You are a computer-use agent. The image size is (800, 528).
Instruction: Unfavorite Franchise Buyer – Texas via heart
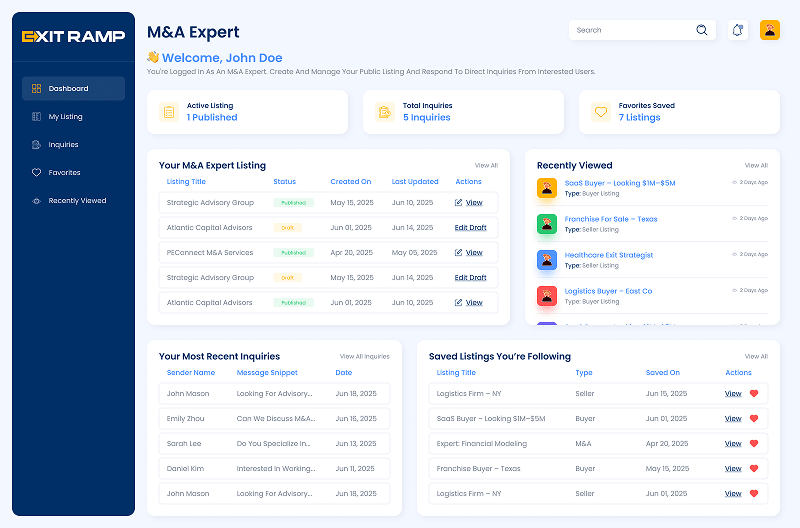(x=754, y=468)
